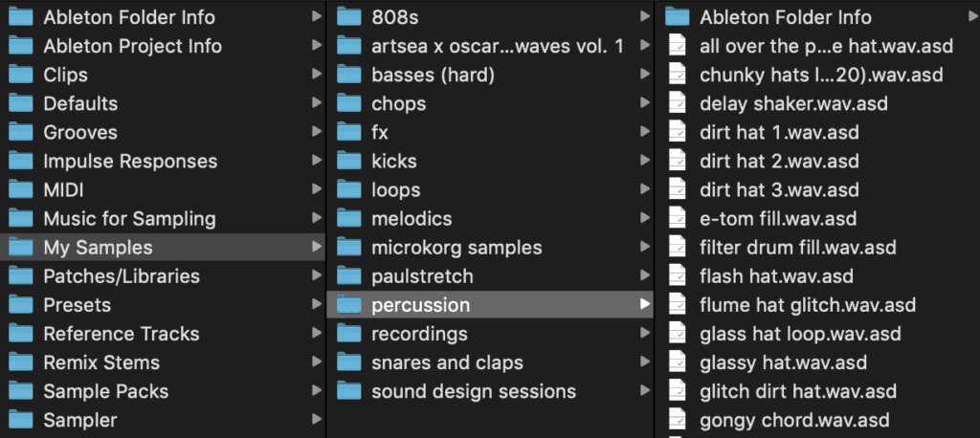The height and width of the screenshot is (438, 980).
Task: Click the 808s folder icon
Action: pyautogui.click(x=349, y=17)
